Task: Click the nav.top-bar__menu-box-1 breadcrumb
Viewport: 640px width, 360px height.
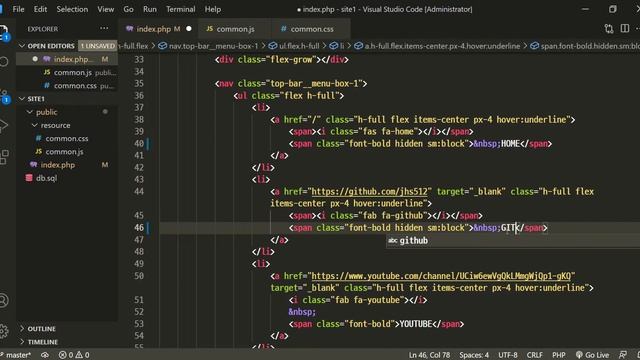Action: click(x=209, y=46)
